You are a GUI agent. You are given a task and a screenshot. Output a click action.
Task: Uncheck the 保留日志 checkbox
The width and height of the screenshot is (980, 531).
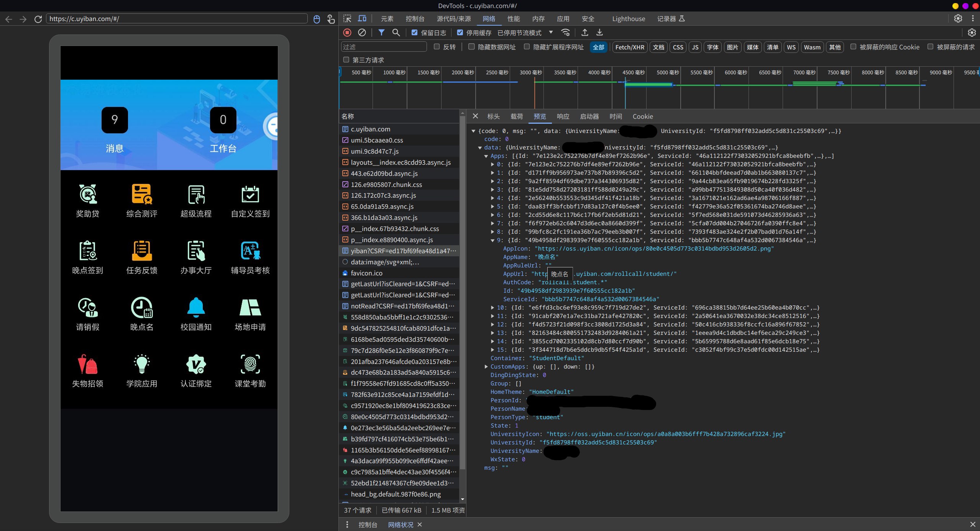point(414,33)
